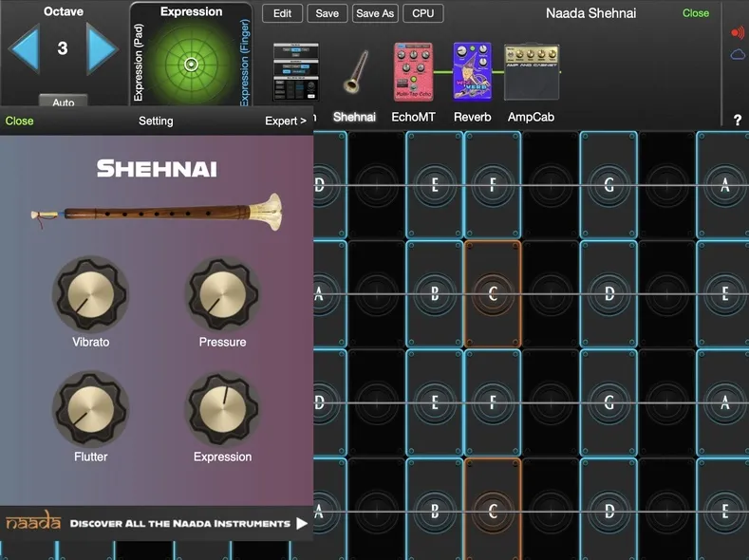Play the top row G pad
Viewport: 749px width, 560px height.
pos(609,185)
